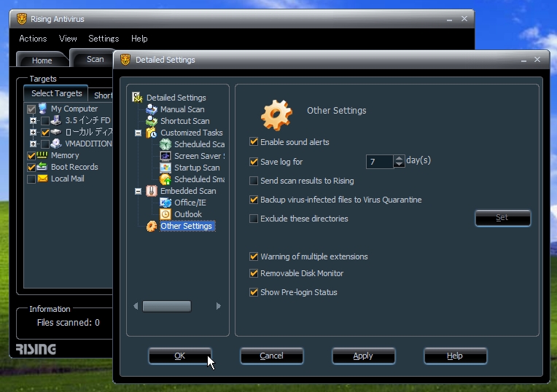Expand the VMADDITION drive node

pos(33,144)
